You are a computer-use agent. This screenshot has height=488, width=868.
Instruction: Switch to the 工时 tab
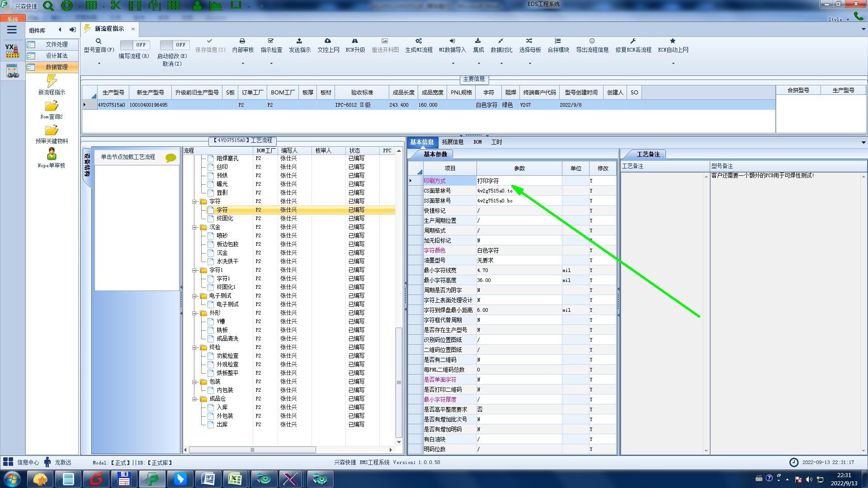496,142
